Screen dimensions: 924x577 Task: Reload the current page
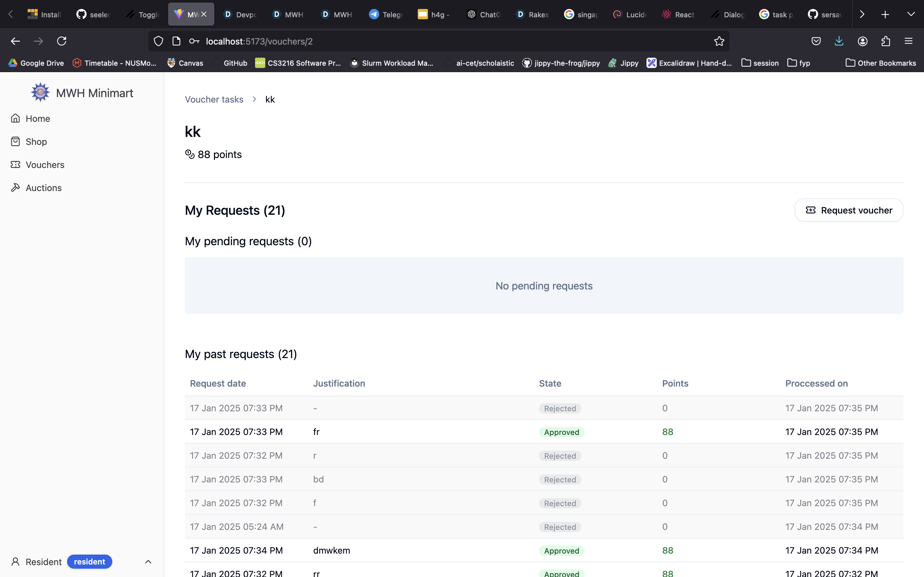[x=62, y=41]
